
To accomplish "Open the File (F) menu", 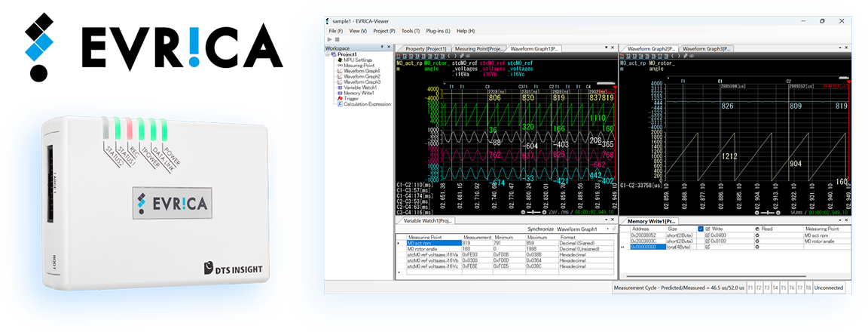I will click(335, 31).
